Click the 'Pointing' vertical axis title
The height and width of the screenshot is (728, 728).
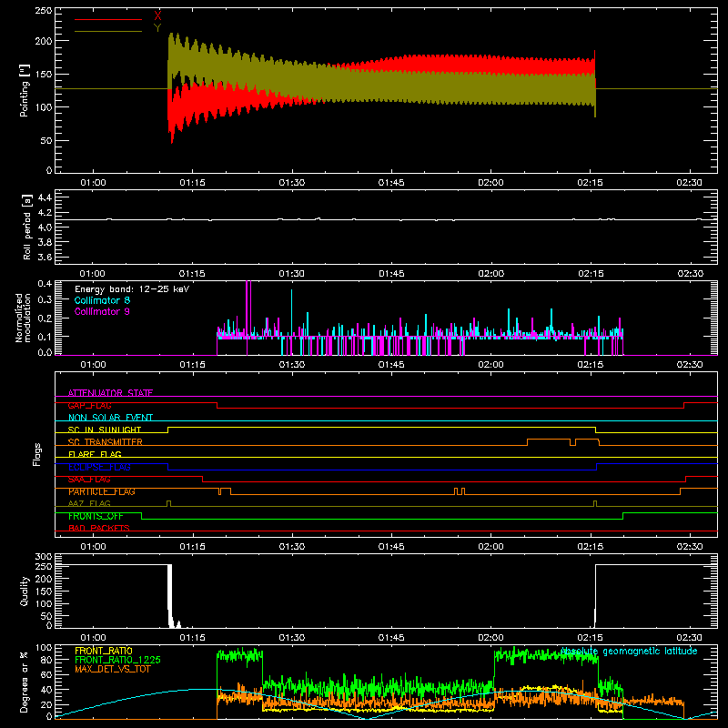[25, 90]
